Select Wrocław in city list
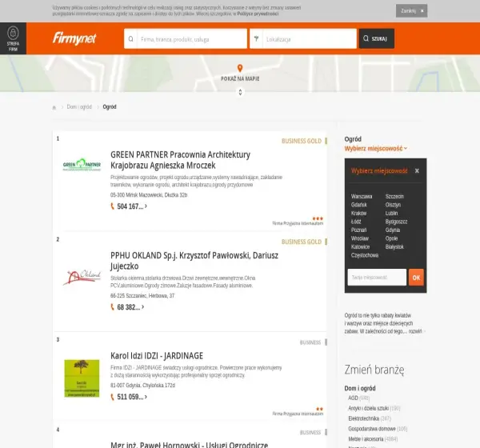This screenshot has height=448, width=480. 360,238
